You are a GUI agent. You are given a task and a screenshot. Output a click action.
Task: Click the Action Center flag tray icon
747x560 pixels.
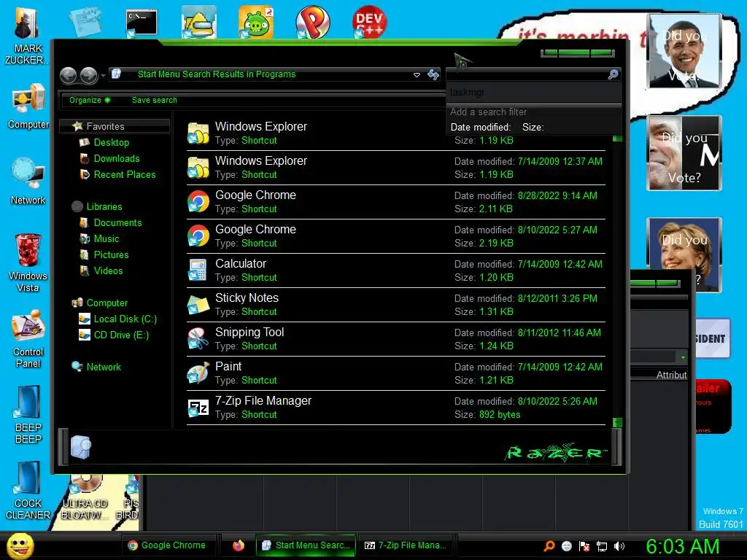584,547
